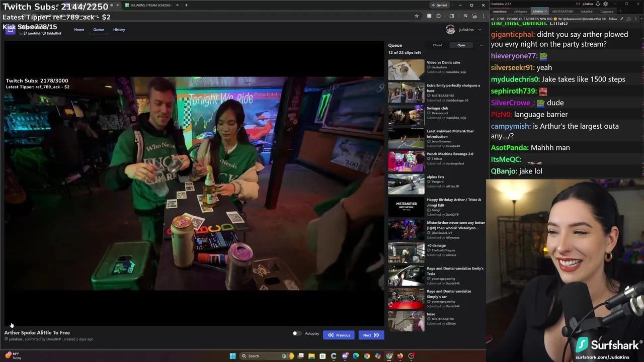Skip to the Next clip
Screen dimensions: 644x362
coord(371,335)
